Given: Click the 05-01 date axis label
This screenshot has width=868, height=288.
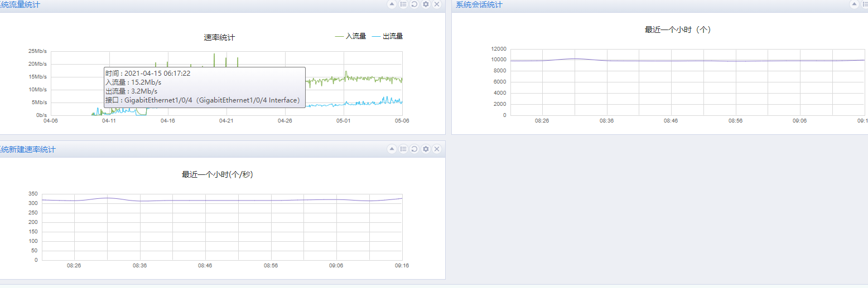Looking at the screenshot, I should (344, 120).
